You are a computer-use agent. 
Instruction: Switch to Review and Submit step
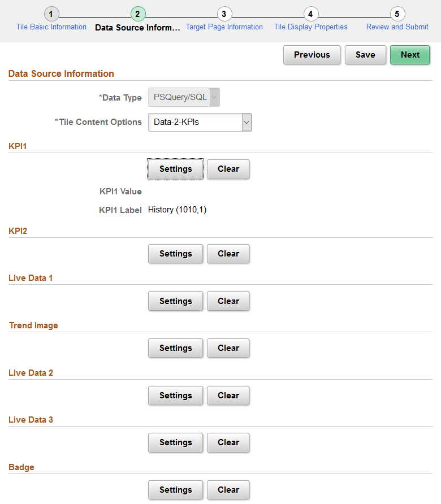[x=397, y=27]
